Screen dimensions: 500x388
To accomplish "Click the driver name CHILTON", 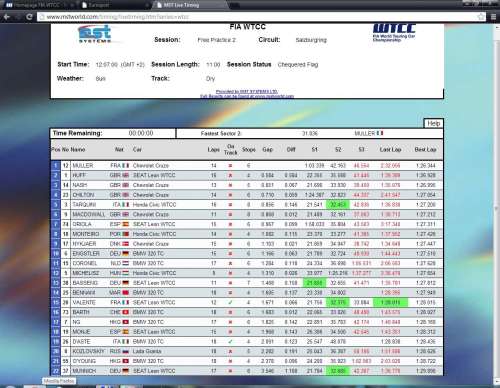I will tap(83, 195).
